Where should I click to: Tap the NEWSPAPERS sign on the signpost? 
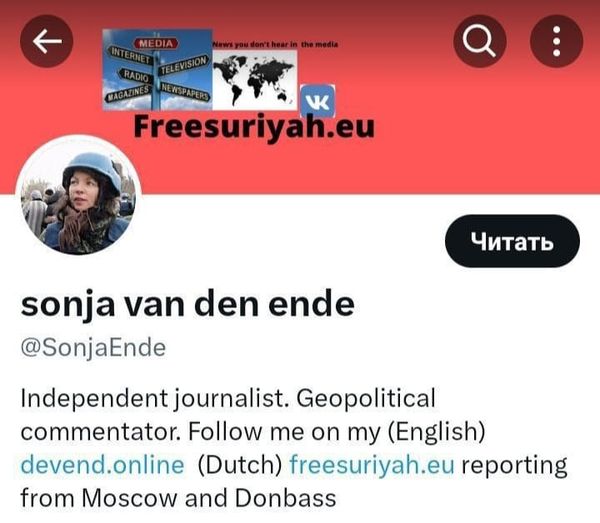[185, 91]
